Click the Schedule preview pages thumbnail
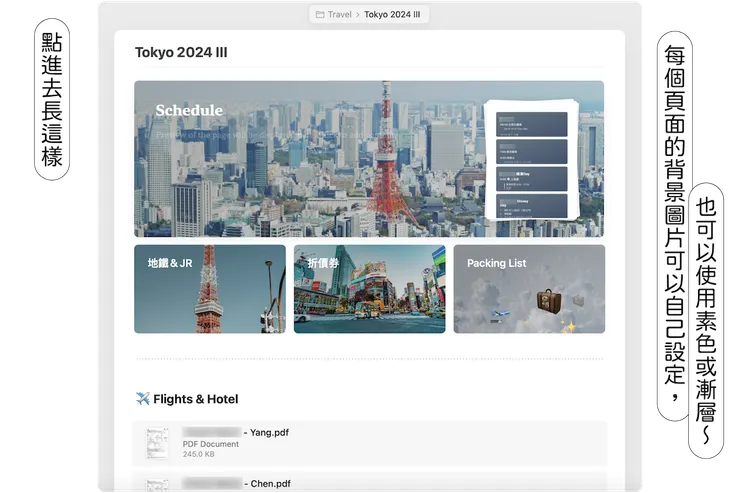 coord(531,159)
